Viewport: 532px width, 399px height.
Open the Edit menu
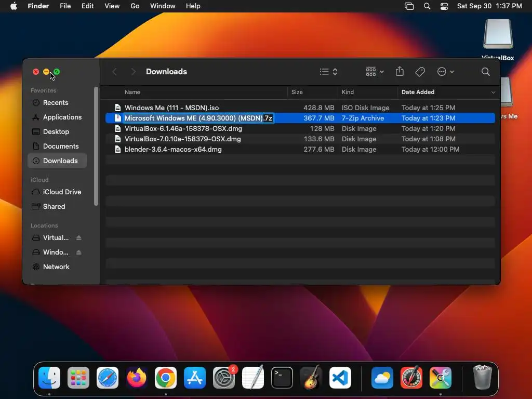click(87, 6)
